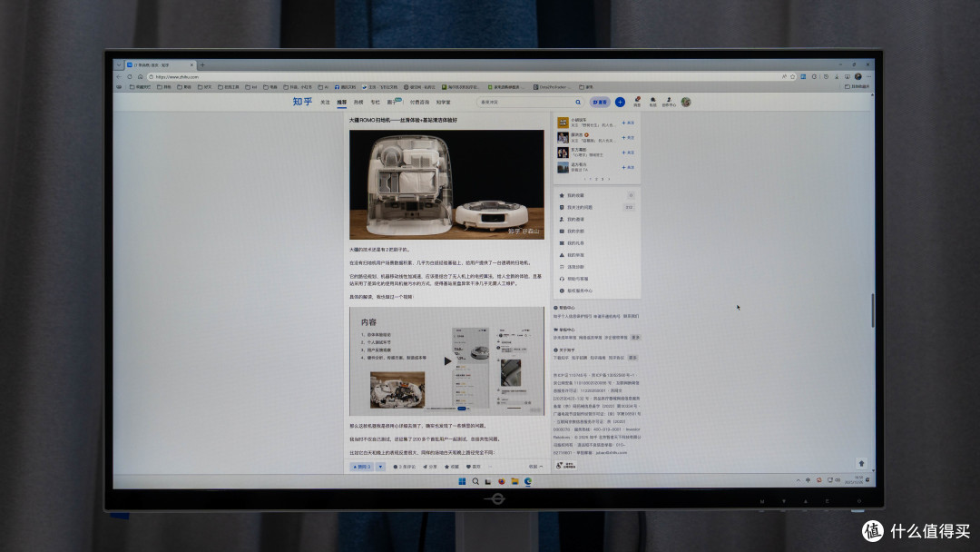Click the 直答 button beside search
Screen dimensions: 980x552
coord(600,102)
